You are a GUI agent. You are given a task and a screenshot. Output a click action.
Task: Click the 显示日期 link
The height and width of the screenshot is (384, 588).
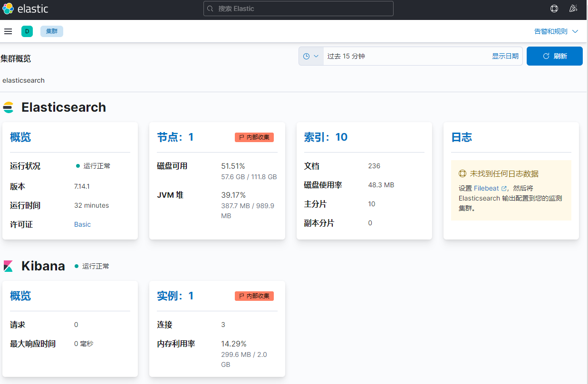coord(505,56)
